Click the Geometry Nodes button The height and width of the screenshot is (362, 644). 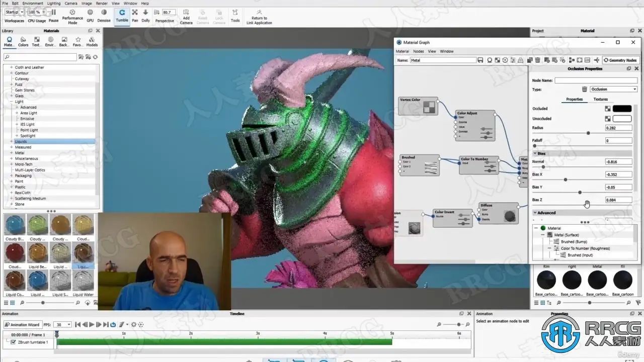[620, 60]
